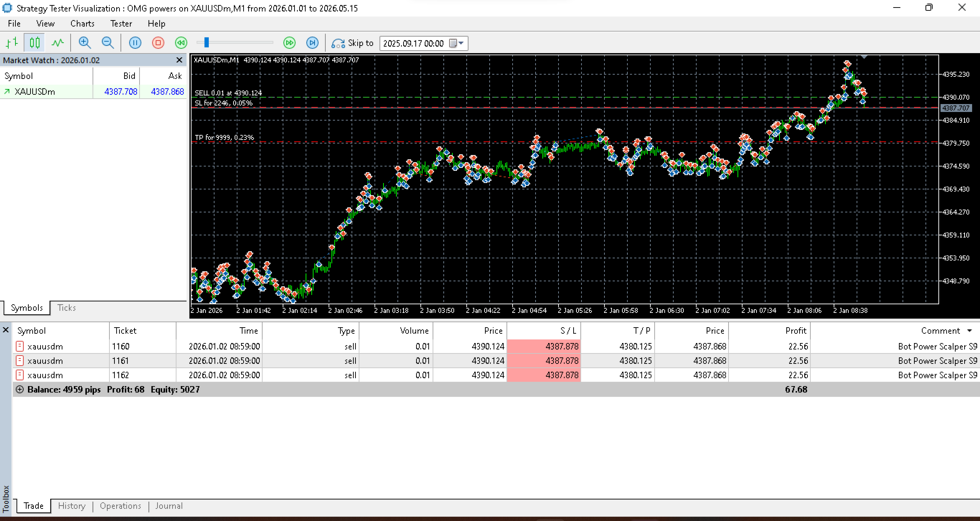
Task: Switch to the History tab
Action: pyautogui.click(x=72, y=506)
